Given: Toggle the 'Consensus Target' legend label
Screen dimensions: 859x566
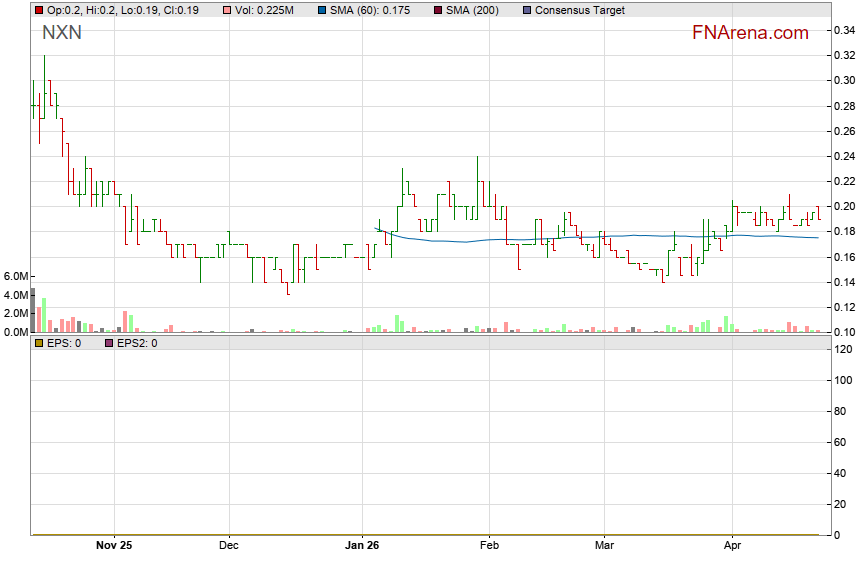Looking at the screenshot, I should click(x=579, y=10).
